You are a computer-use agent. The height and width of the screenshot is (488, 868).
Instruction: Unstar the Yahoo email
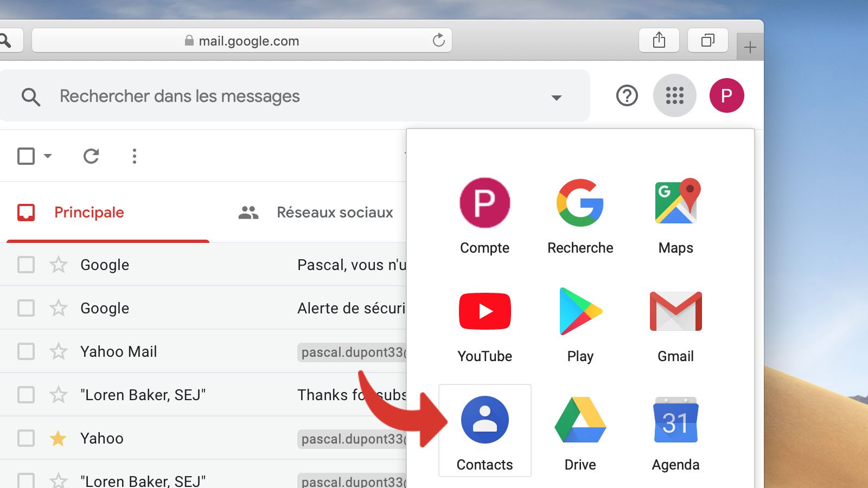click(x=57, y=438)
